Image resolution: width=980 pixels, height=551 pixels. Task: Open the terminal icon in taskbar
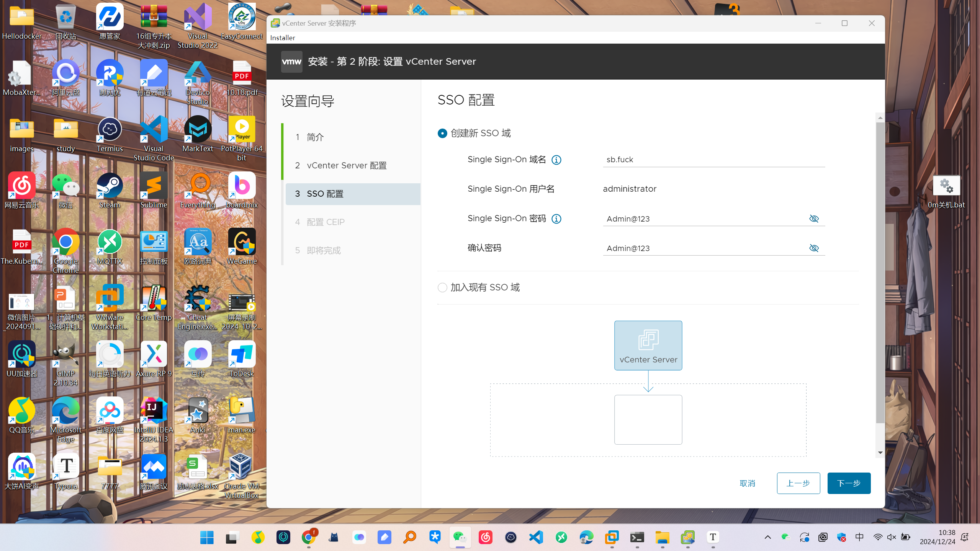click(637, 537)
